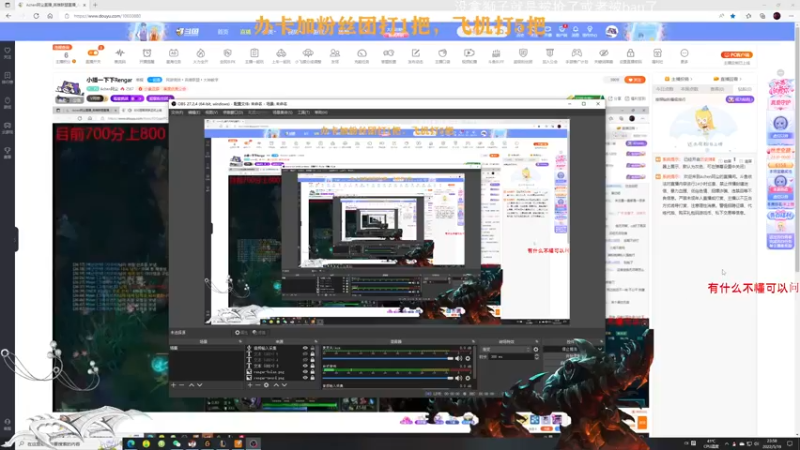This screenshot has width=800, height=450.
Task: Add a new scene in OBS Scenes dock
Action: [173, 385]
